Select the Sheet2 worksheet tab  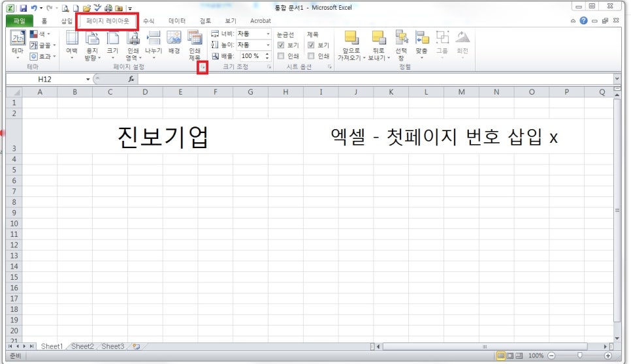pos(82,346)
